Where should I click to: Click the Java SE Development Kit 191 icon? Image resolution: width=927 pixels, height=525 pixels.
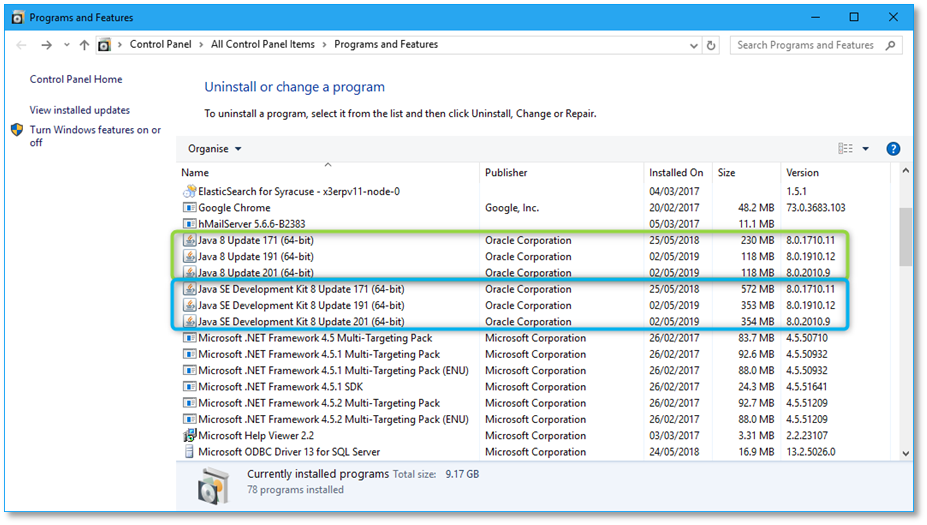(x=189, y=305)
